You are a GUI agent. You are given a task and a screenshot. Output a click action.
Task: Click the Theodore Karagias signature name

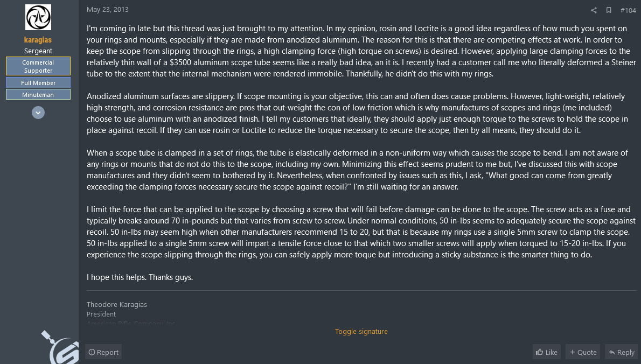(116, 304)
